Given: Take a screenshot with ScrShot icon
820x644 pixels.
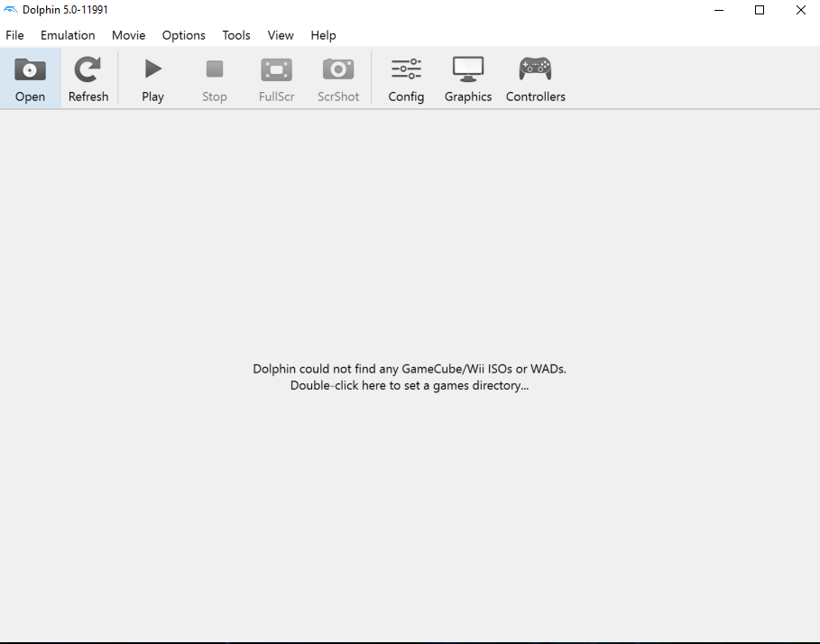Looking at the screenshot, I should (337, 69).
